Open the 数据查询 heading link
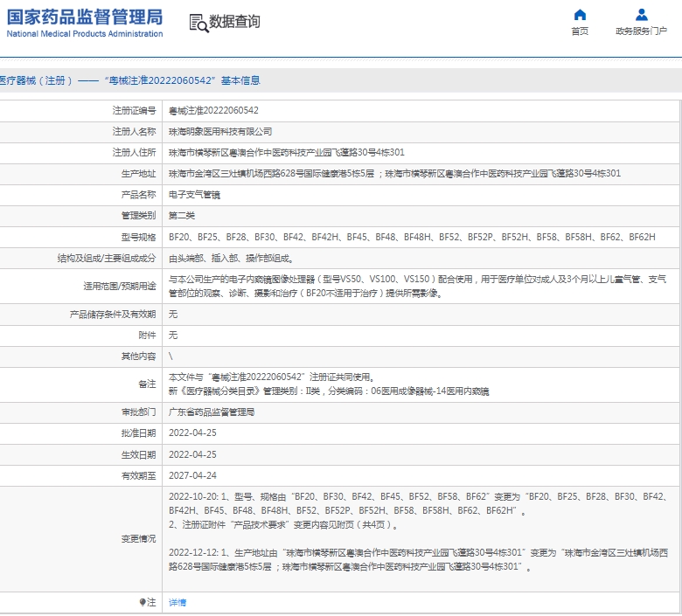This screenshot has width=682, height=616. (x=234, y=21)
